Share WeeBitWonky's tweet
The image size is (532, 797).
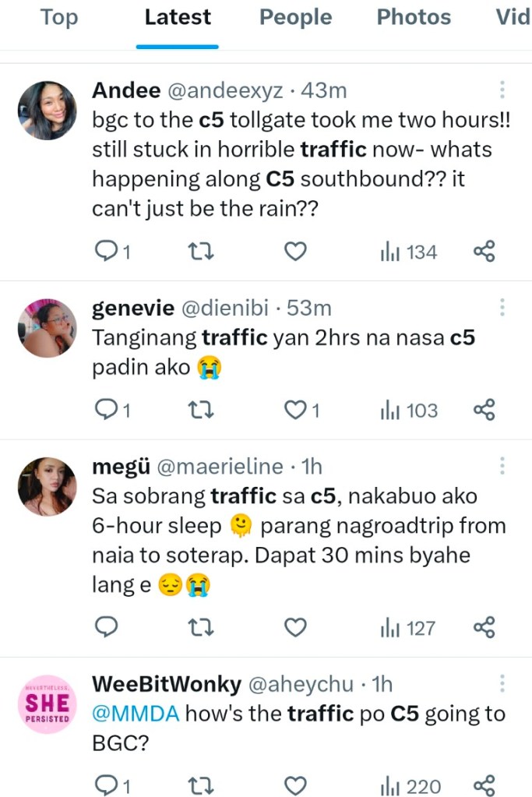pos(484,785)
